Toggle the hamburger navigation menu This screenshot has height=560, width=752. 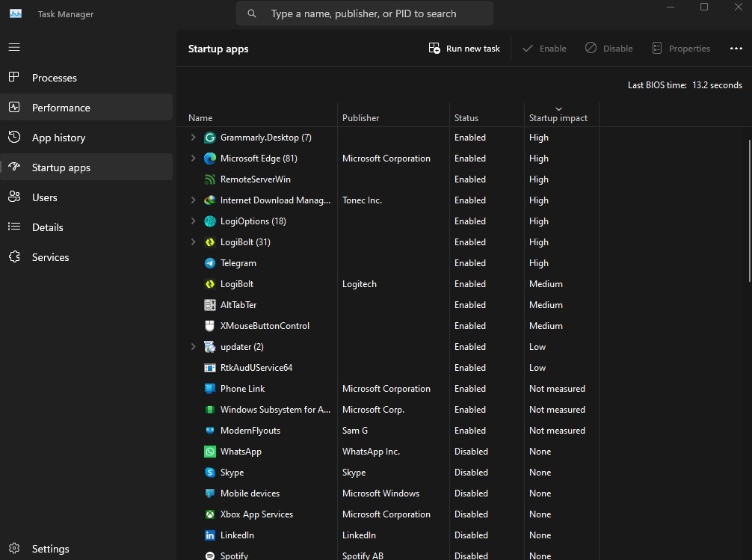(14, 47)
